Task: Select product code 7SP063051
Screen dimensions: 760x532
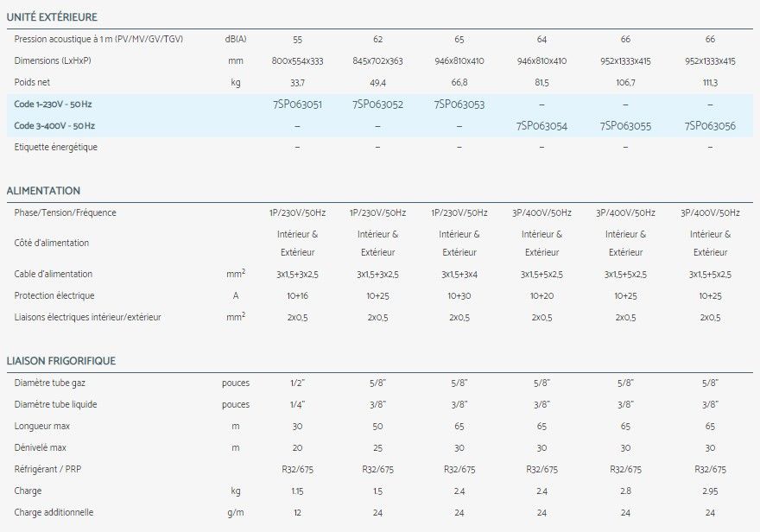Action: (x=297, y=104)
